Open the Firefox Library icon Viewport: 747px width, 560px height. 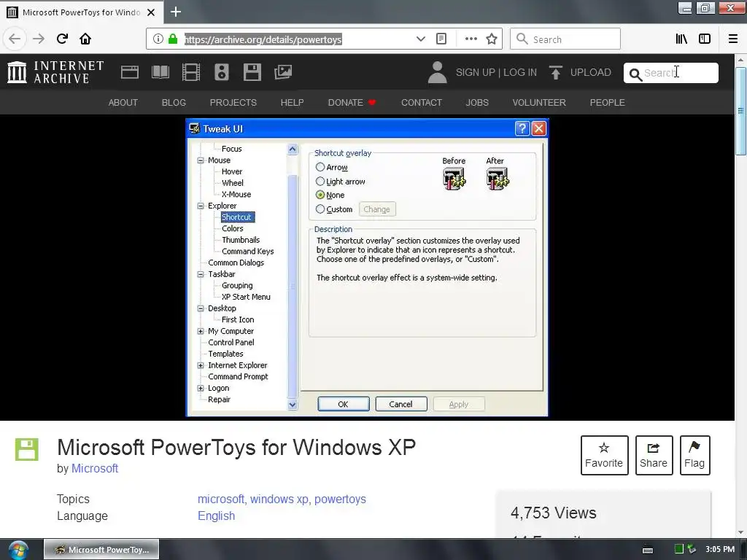coord(681,39)
